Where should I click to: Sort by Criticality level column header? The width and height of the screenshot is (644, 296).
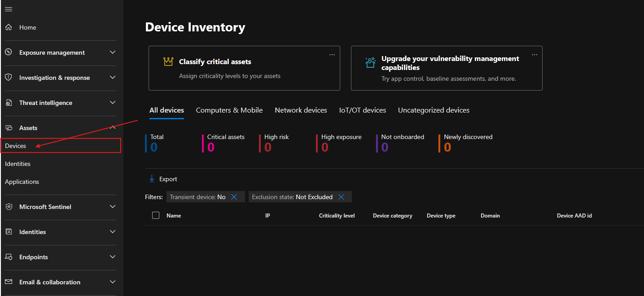coord(337,216)
